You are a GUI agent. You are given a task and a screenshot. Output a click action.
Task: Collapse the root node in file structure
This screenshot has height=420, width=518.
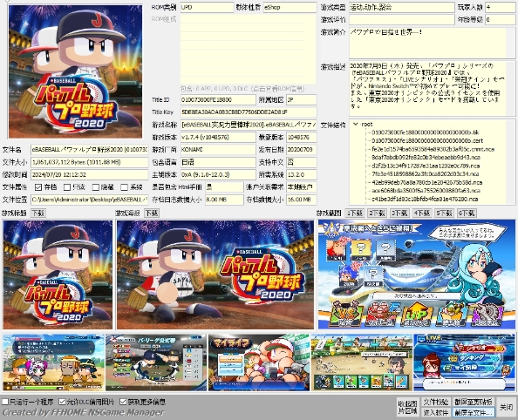356,124
